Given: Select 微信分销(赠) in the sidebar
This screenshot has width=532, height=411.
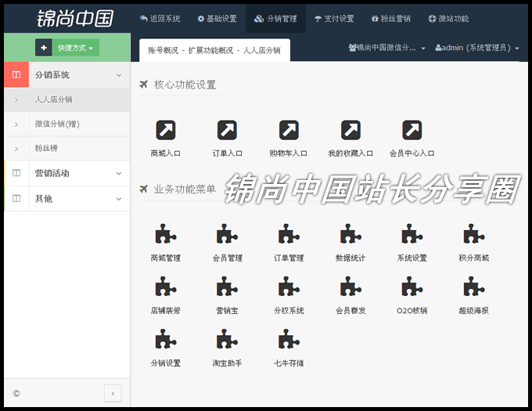Looking at the screenshot, I should tap(67, 124).
